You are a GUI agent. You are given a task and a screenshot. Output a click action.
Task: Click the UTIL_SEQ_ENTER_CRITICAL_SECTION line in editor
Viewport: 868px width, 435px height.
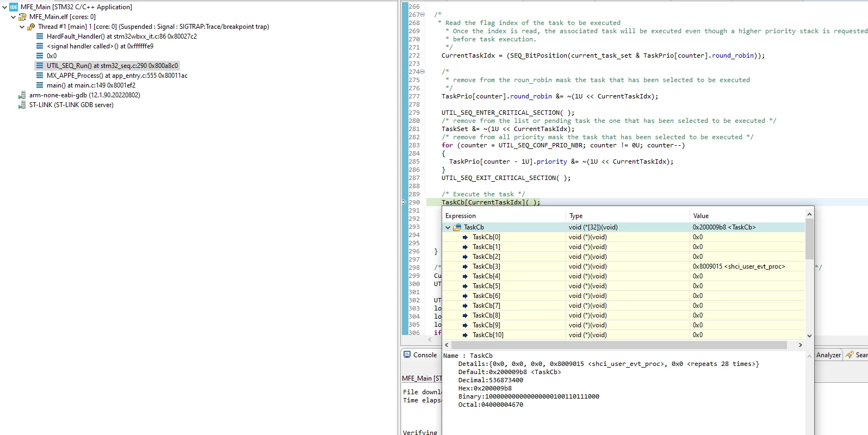click(508, 113)
